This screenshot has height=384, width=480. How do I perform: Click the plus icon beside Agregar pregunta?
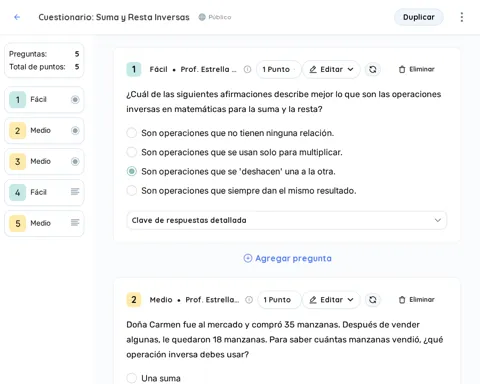tap(248, 258)
